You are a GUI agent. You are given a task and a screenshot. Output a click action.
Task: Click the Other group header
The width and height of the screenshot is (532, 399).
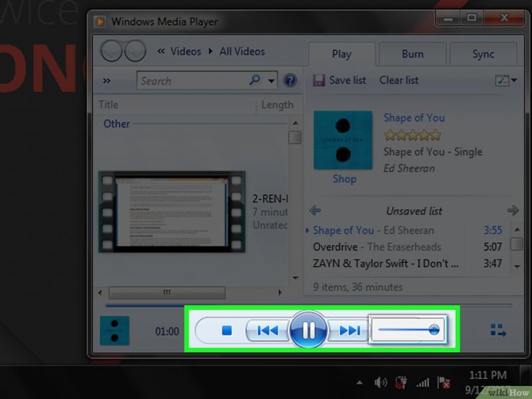tap(116, 124)
